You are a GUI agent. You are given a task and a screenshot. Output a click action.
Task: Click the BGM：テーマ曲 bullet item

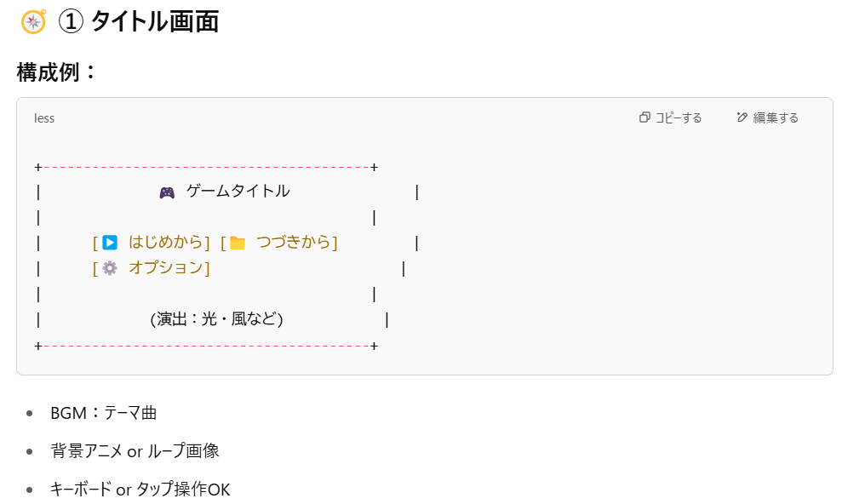tap(103, 413)
